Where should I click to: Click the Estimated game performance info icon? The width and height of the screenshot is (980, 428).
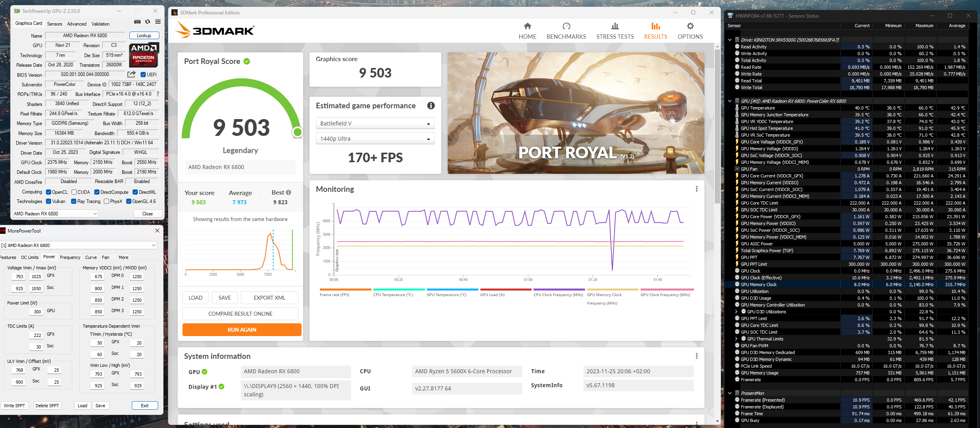pyautogui.click(x=431, y=106)
